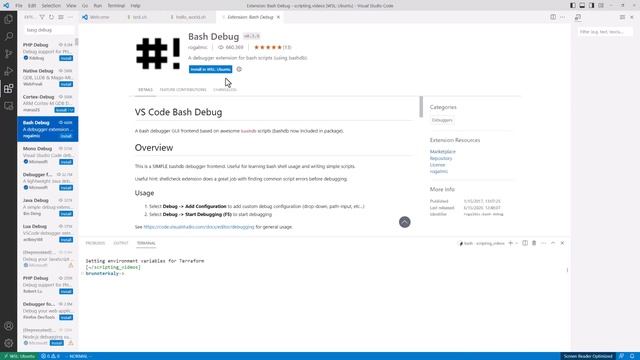Open Remote Explorer in activity bar
640x360 pixels.
9,106
